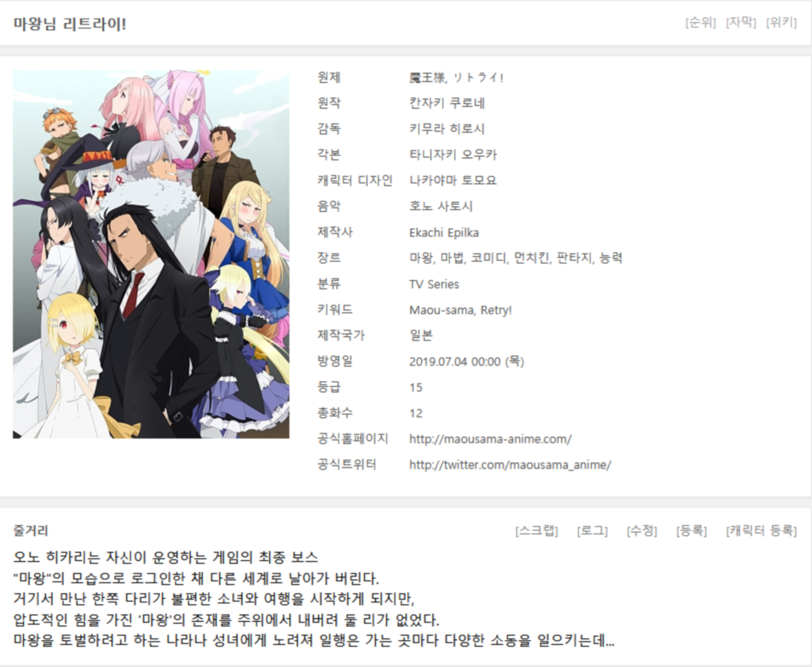The width and height of the screenshot is (812, 667).
Task: Click the air date 2019.07.04 00:00 (목)
Action: coord(466,362)
